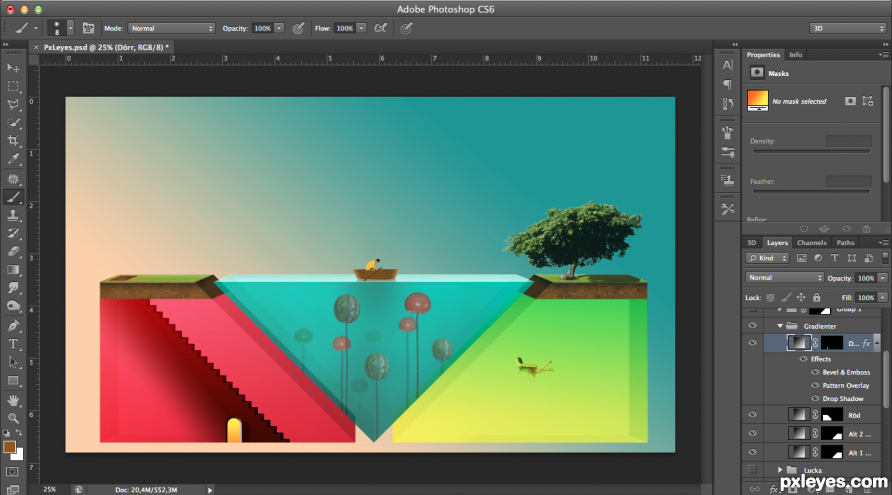This screenshot has height=495, width=892.
Task: Enable airbrush-style build-up effects
Action: 381,28
